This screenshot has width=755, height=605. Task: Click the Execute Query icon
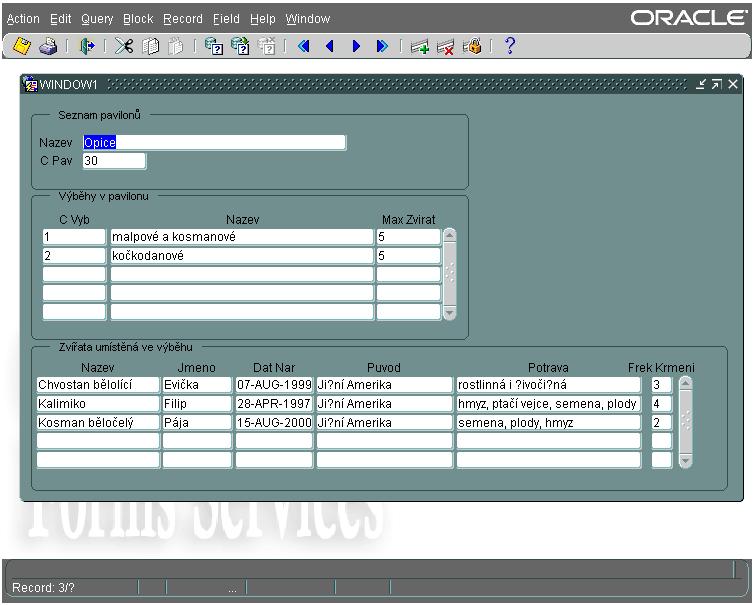coord(240,46)
